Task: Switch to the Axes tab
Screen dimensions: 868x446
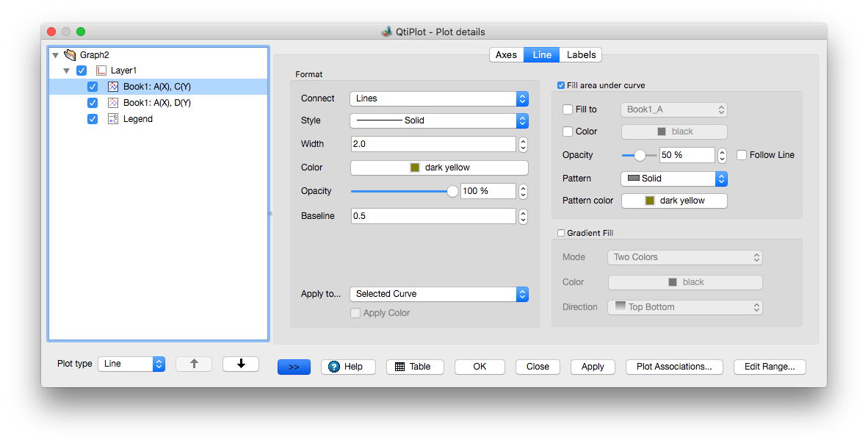Action: [506, 55]
